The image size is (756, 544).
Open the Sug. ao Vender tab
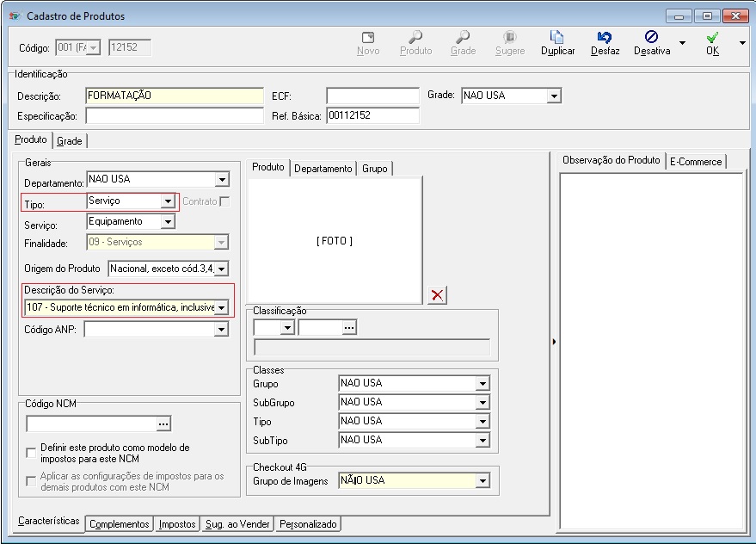[237, 524]
